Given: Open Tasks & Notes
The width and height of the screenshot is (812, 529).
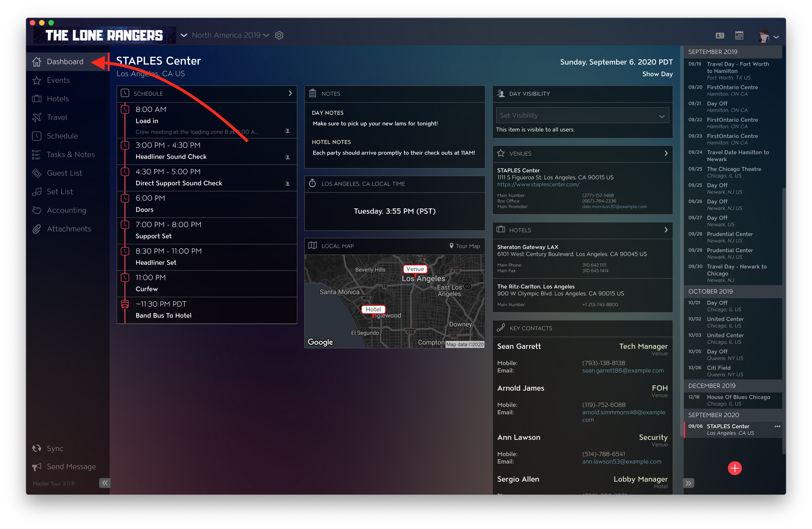Looking at the screenshot, I should tap(68, 154).
